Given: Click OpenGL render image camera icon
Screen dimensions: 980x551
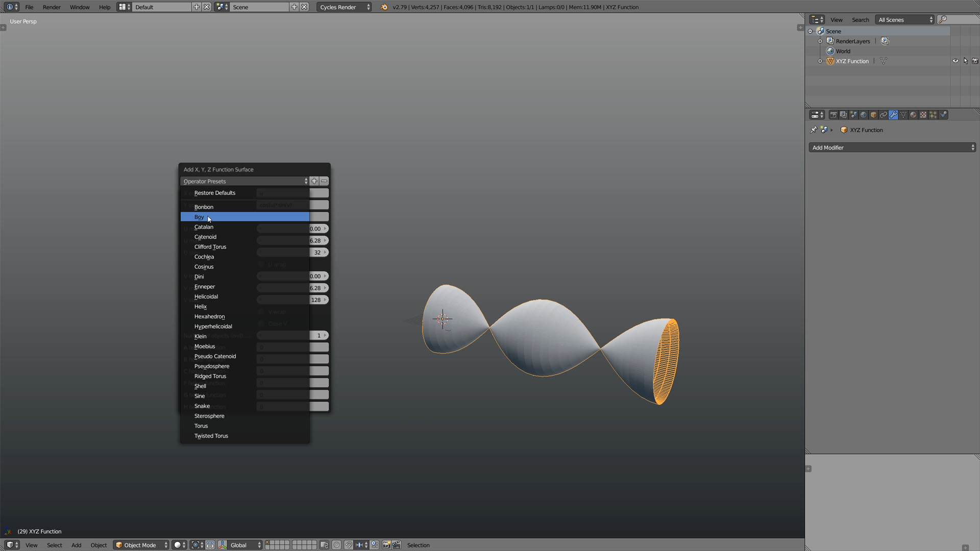Looking at the screenshot, I should [386, 545].
